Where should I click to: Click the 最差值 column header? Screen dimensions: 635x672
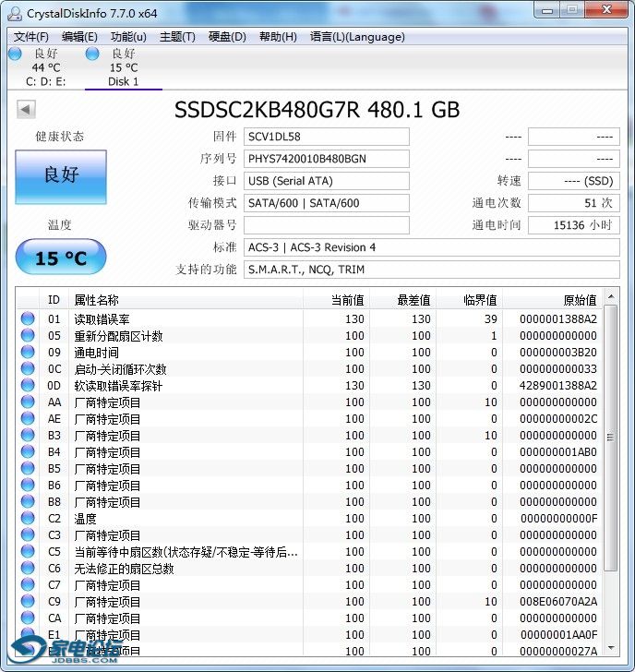tap(402, 300)
